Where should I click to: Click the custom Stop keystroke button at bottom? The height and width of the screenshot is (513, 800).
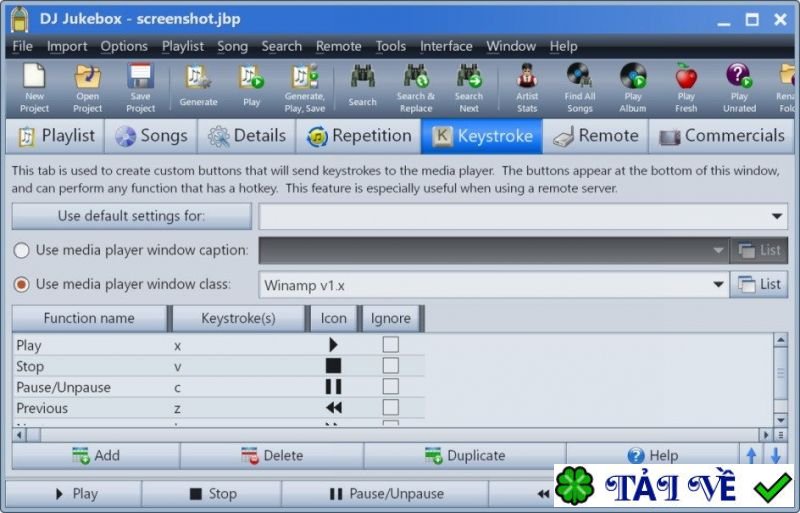tap(212, 494)
